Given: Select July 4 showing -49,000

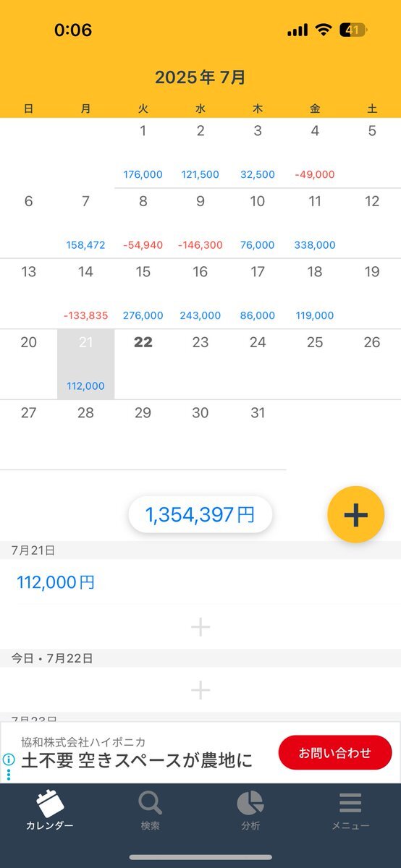Looking at the screenshot, I should (x=315, y=153).
